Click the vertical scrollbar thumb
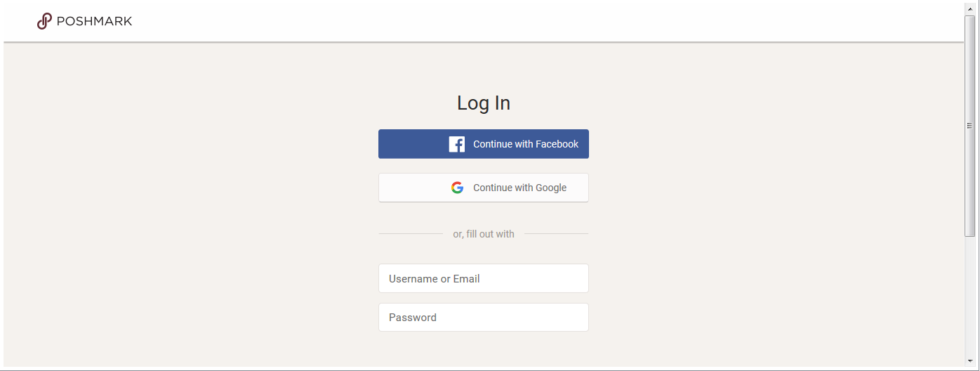The height and width of the screenshot is (371, 980). coord(970,126)
